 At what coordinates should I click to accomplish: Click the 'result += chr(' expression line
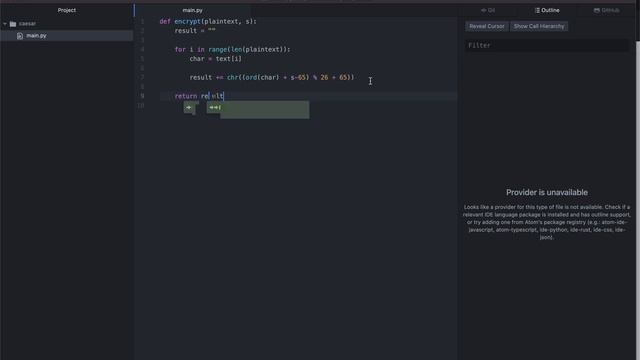pos(272,78)
